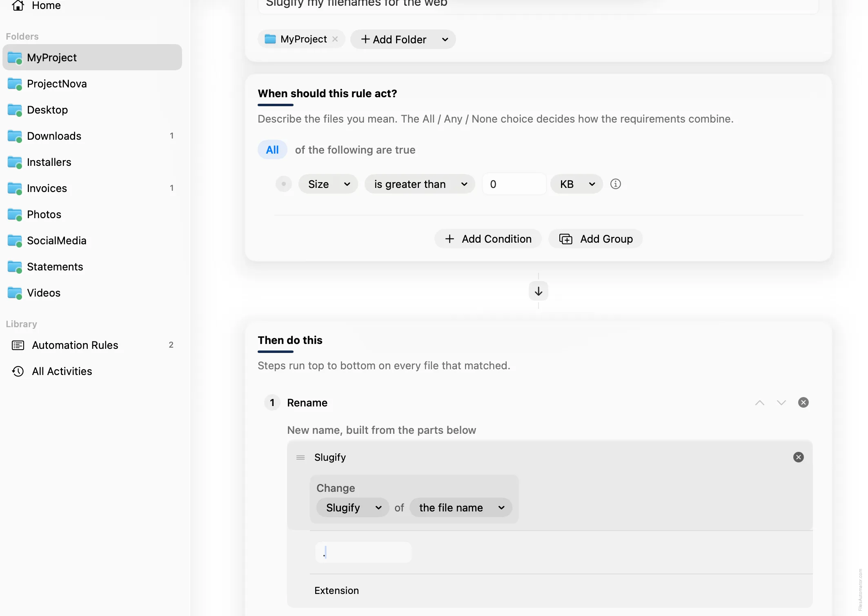This screenshot has height=616, width=868.
Task: Open the Desktop folder
Action: 92,109
